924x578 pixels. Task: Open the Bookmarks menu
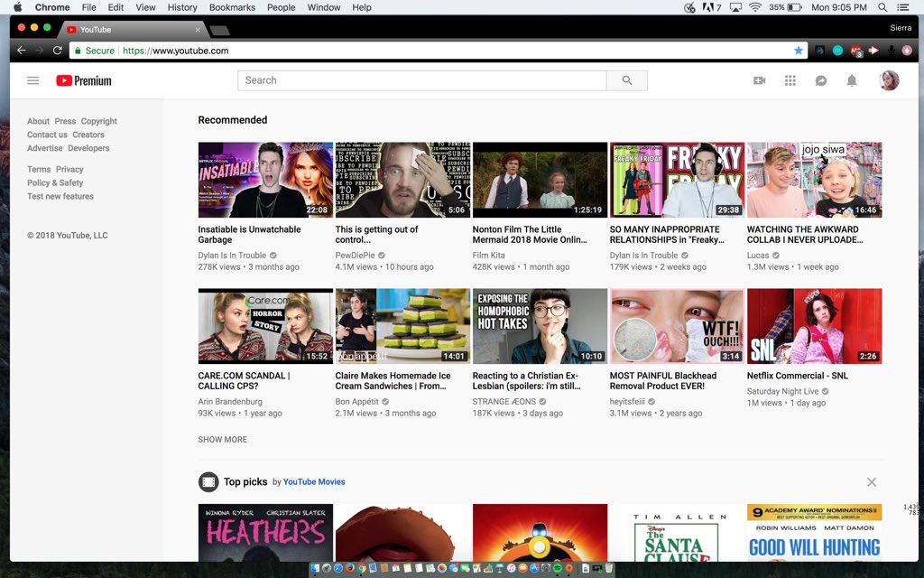pyautogui.click(x=232, y=7)
